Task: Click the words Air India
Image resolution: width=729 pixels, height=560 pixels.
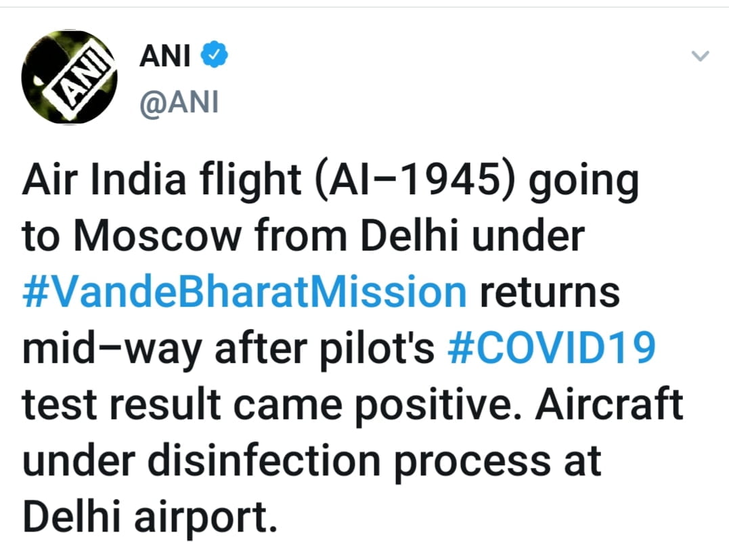Action: coord(104,179)
